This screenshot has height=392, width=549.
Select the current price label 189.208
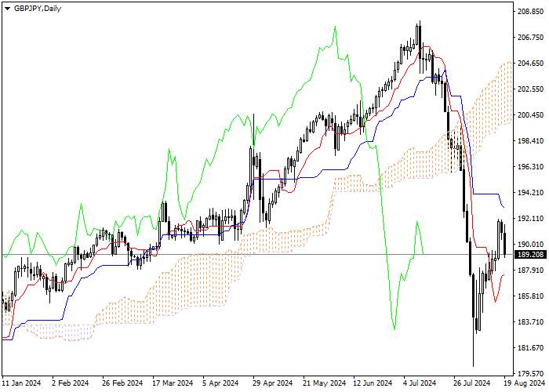pyautogui.click(x=532, y=255)
